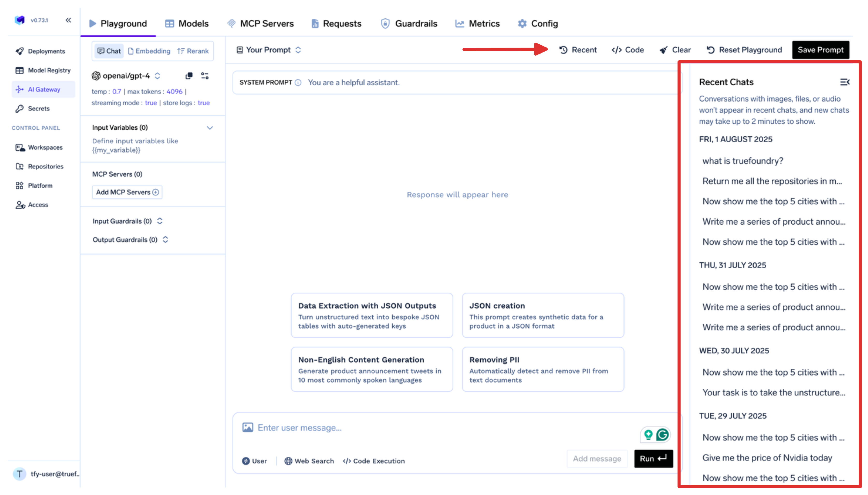
Task: Click the TrueFoundry logo icon
Action: pyautogui.click(x=20, y=20)
